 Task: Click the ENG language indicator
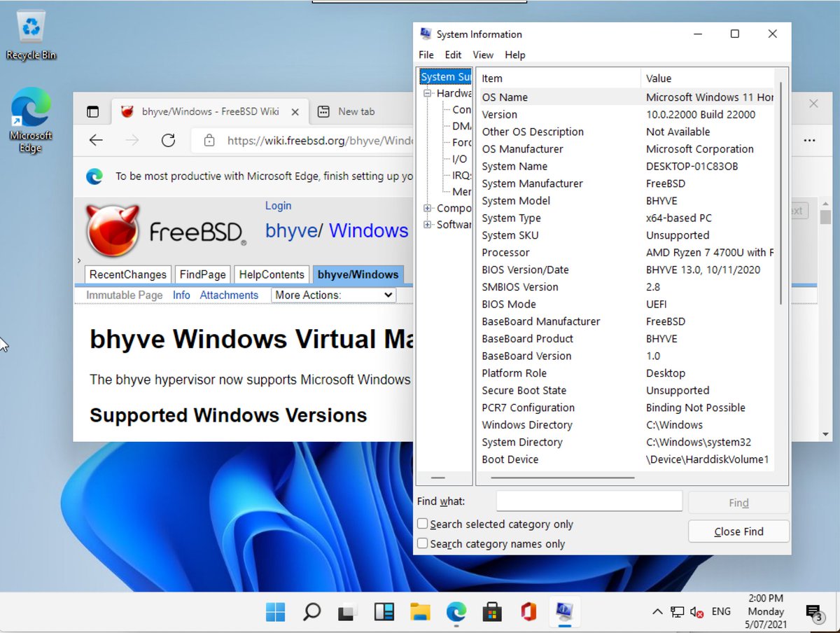tap(721, 611)
